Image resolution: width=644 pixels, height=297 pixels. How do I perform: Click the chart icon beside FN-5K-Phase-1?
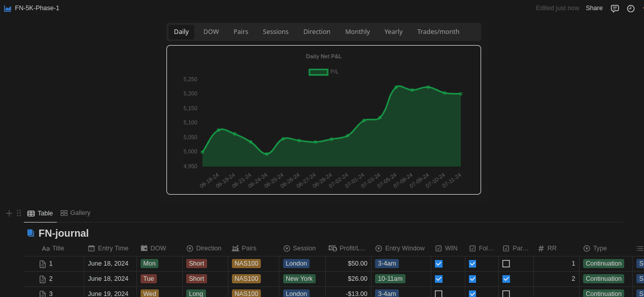[x=7, y=8]
